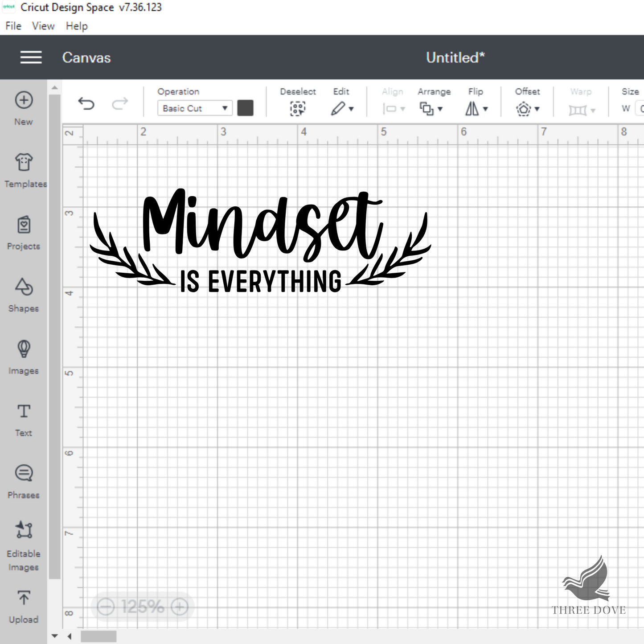Zoom out with the minus button
644x644 pixels.
[106, 607]
